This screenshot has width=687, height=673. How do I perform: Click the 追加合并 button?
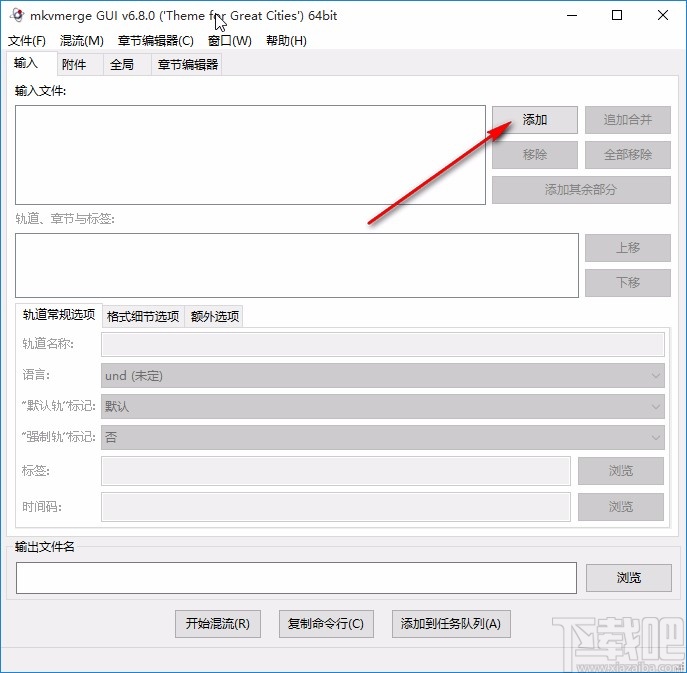[627, 120]
